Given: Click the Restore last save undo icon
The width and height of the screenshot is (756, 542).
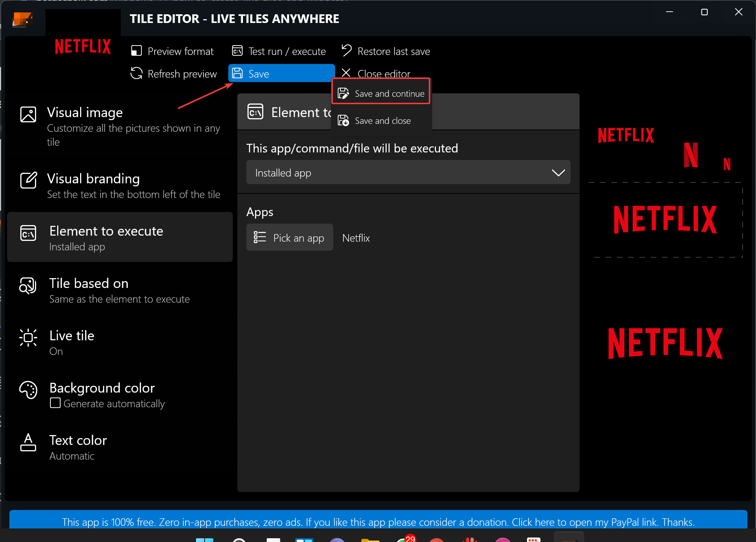Looking at the screenshot, I should (x=346, y=50).
